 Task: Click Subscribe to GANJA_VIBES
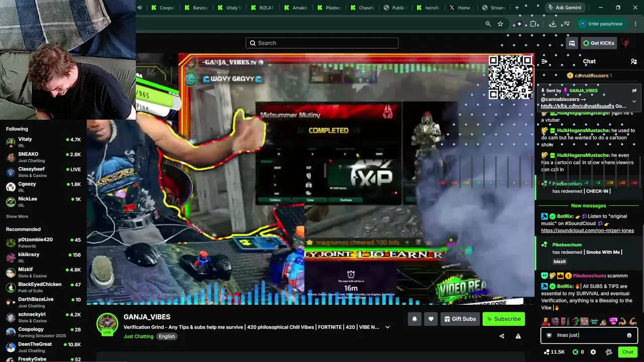(503, 319)
